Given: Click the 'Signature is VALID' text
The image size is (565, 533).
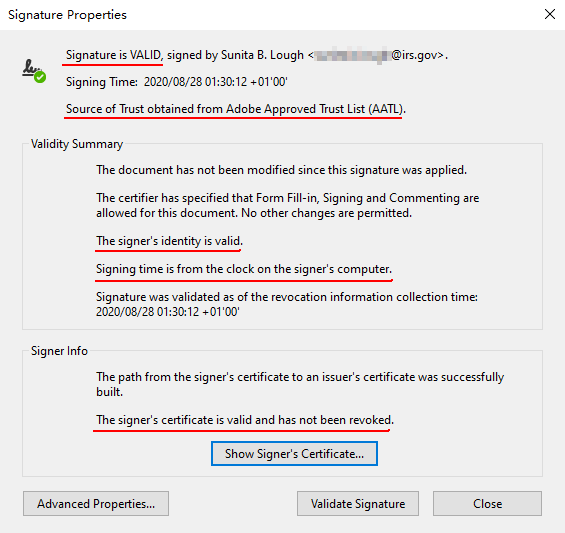Looking at the screenshot, I should (x=114, y=55).
